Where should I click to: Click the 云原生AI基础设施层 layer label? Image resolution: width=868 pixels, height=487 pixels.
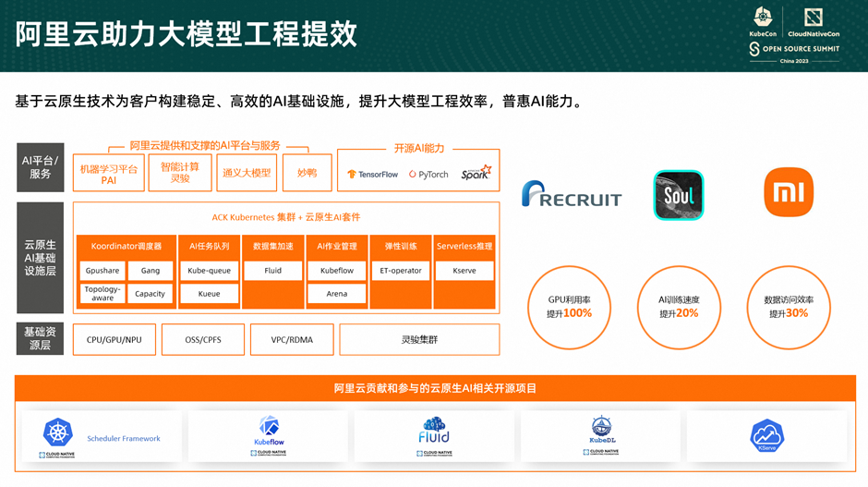41,258
